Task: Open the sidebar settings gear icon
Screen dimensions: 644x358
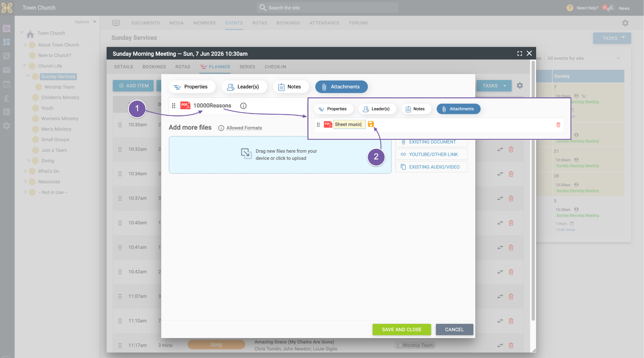Action: [x=6, y=126]
